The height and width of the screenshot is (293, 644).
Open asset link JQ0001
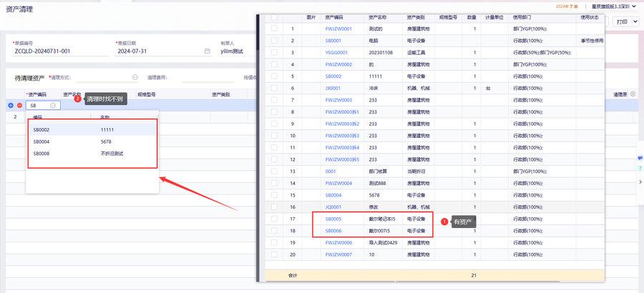[x=333, y=207]
